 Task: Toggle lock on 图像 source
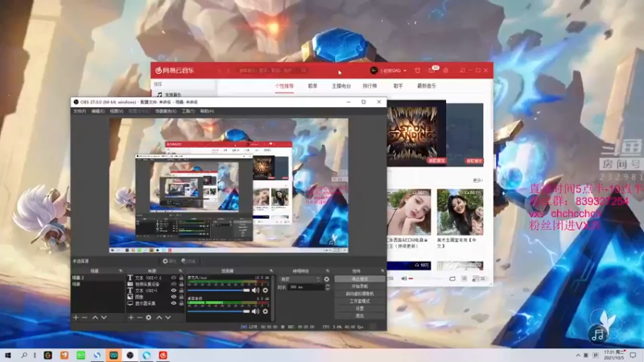coord(181,297)
